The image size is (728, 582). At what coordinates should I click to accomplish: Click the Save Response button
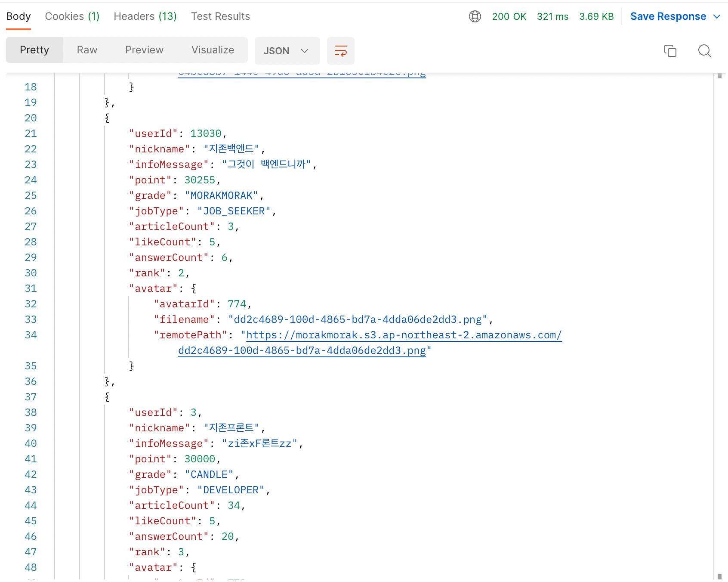[668, 16]
